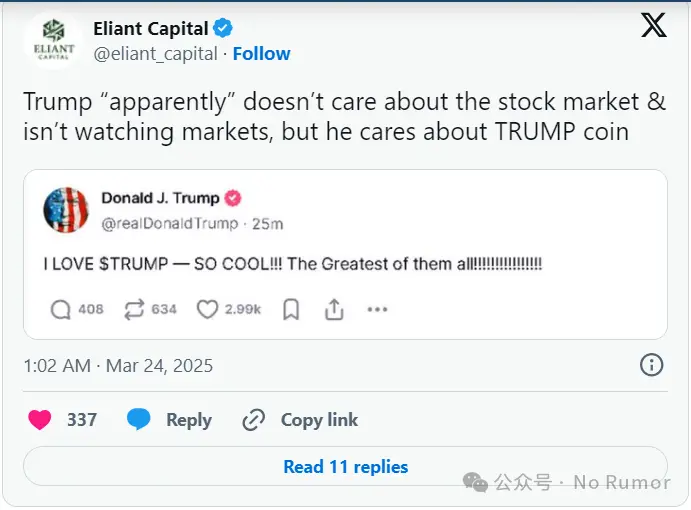Expand the Read 11 replies section

pyautogui.click(x=345, y=467)
